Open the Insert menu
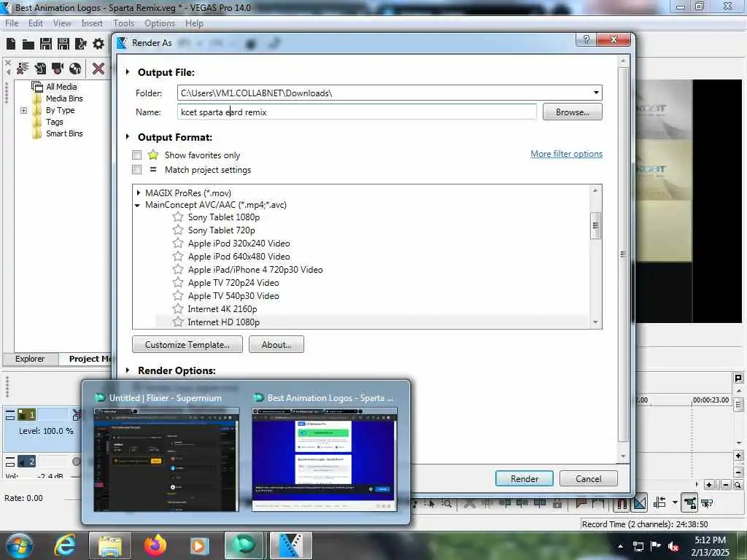The height and width of the screenshot is (560, 747). [92, 23]
